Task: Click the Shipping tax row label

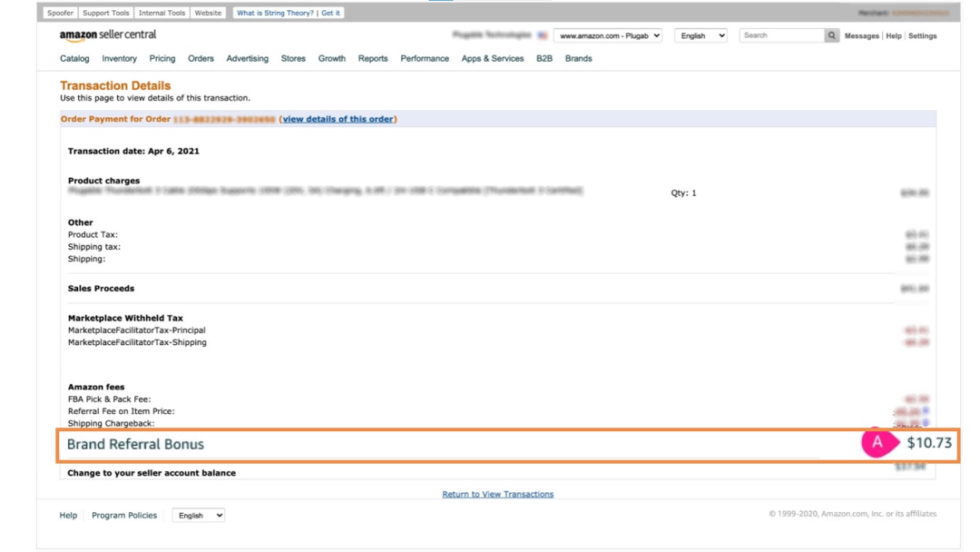Action: (x=93, y=246)
